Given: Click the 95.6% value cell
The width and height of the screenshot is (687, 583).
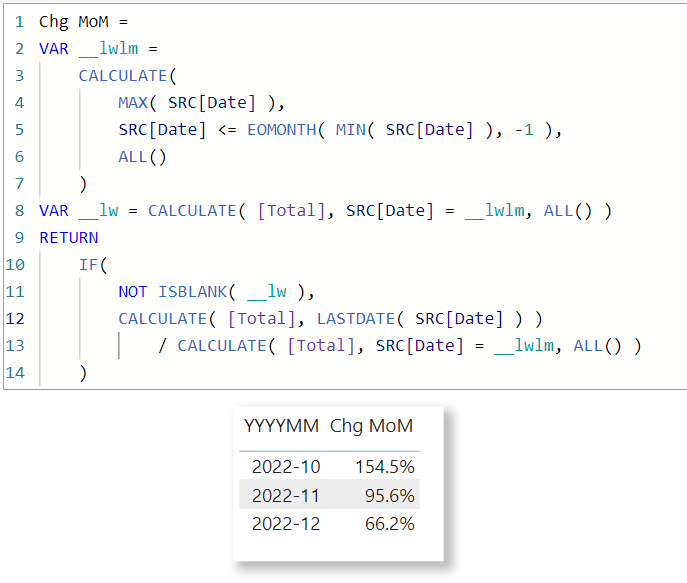Looking at the screenshot, I should [x=390, y=495].
